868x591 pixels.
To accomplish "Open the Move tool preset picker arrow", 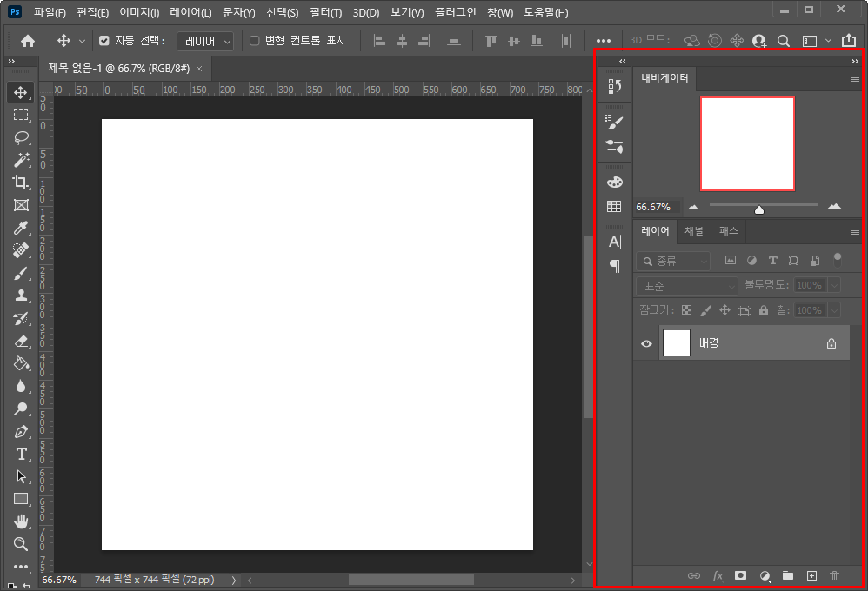I will [82, 41].
